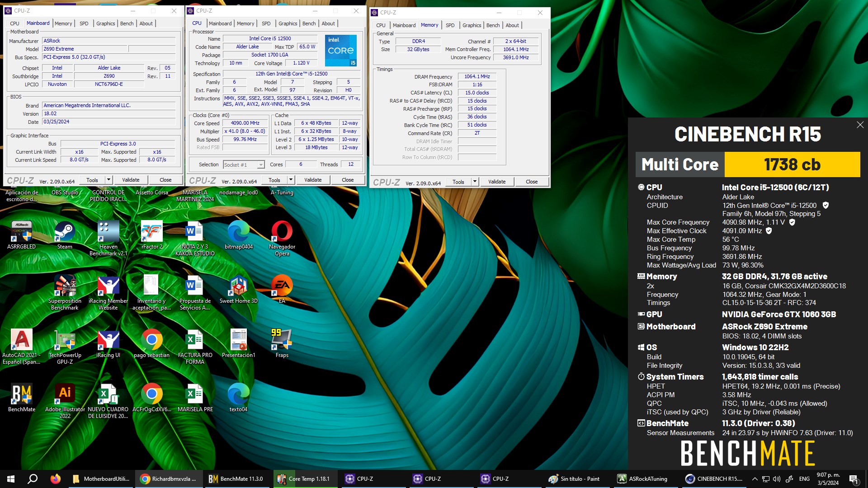Open the iRacing UI desktop icon
The image size is (868, 488).
[108, 343]
